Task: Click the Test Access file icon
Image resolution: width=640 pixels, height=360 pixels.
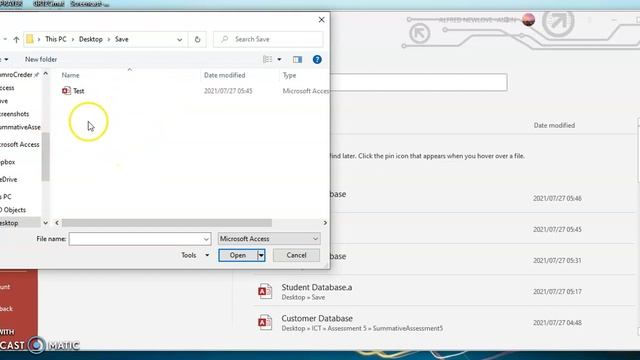Action: 66,91
